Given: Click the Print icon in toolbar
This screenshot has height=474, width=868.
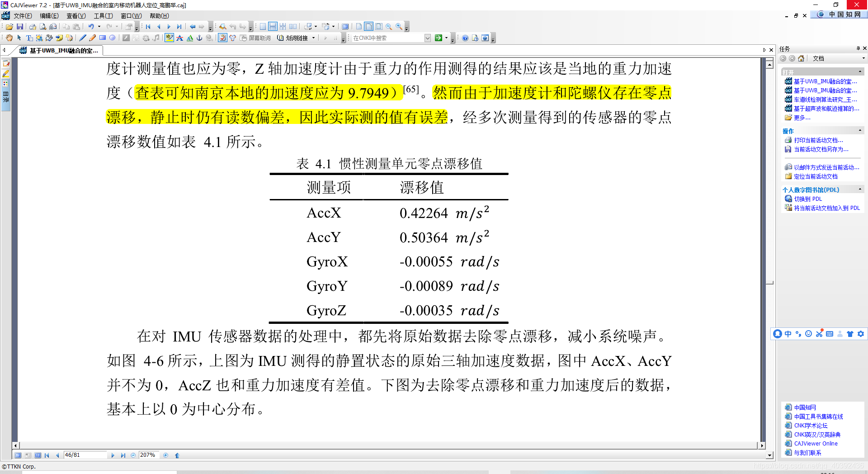Looking at the screenshot, I should coord(33,27).
